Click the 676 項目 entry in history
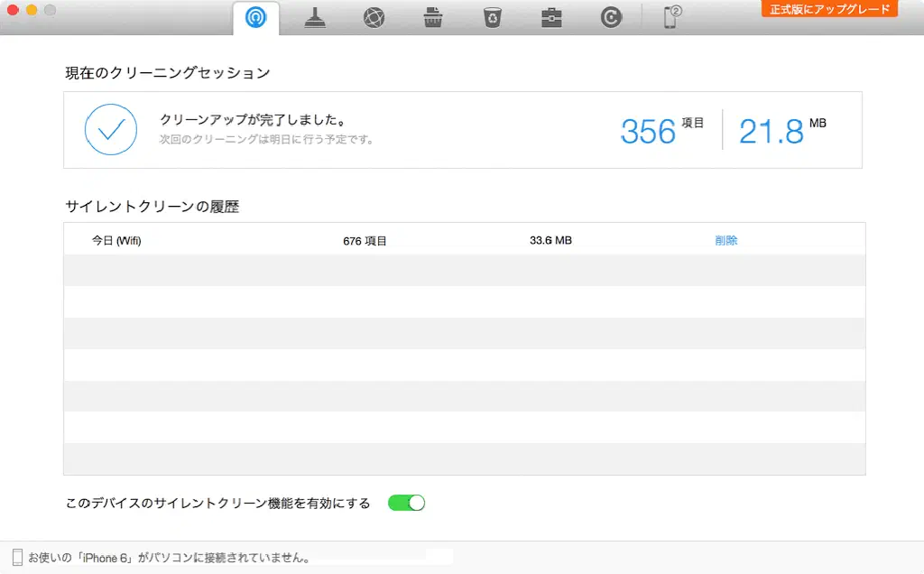This screenshot has height=574, width=924. [x=365, y=241]
